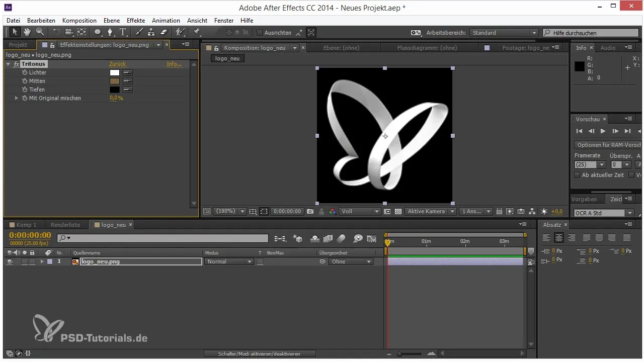The height and width of the screenshot is (362, 644).
Task: Click the reset exposure icon in viewer
Action: (544, 212)
